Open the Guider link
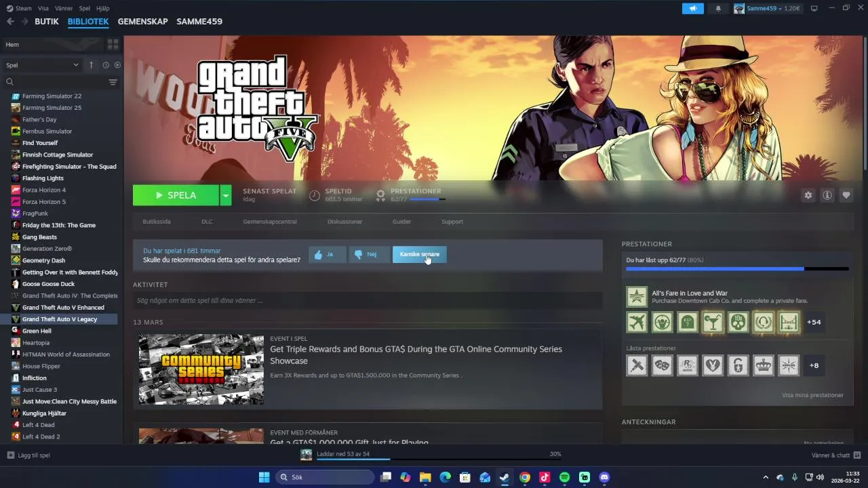868x488 pixels. [401, 222]
